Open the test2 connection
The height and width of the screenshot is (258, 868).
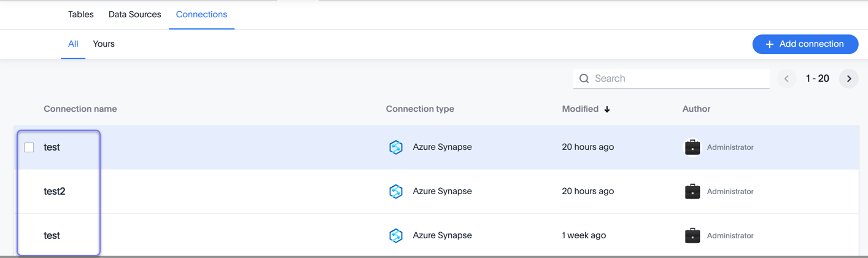point(55,192)
